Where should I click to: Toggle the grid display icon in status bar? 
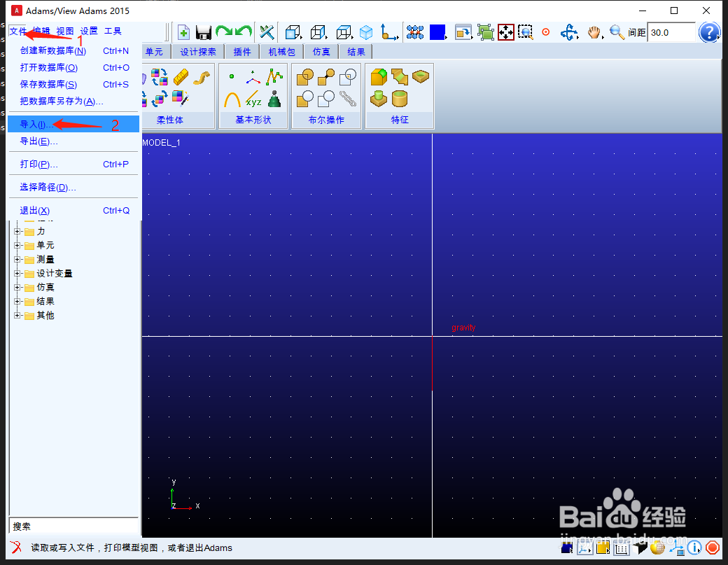point(621,548)
